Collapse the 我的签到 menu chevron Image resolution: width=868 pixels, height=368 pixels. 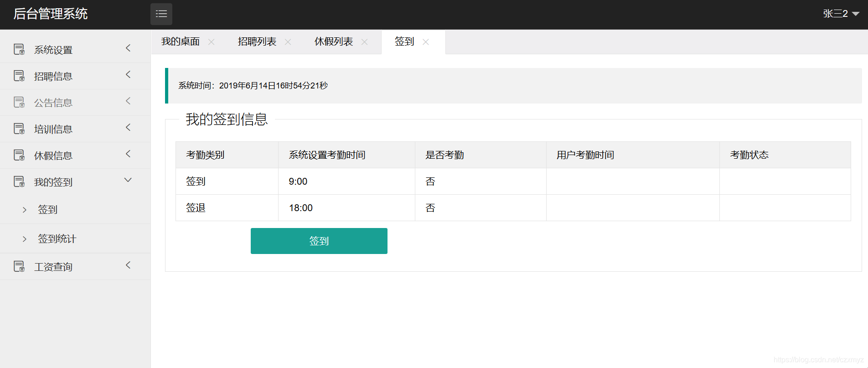coord(128,180)
